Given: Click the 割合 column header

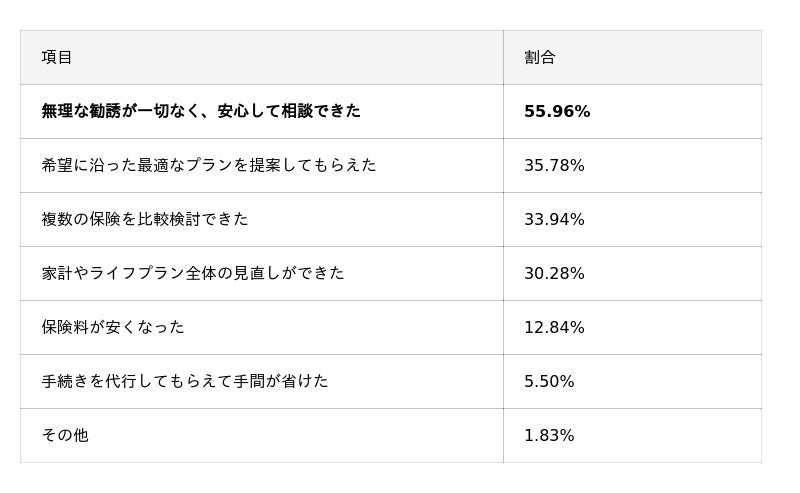Looking at the screenshot, I should coord(539,57).
